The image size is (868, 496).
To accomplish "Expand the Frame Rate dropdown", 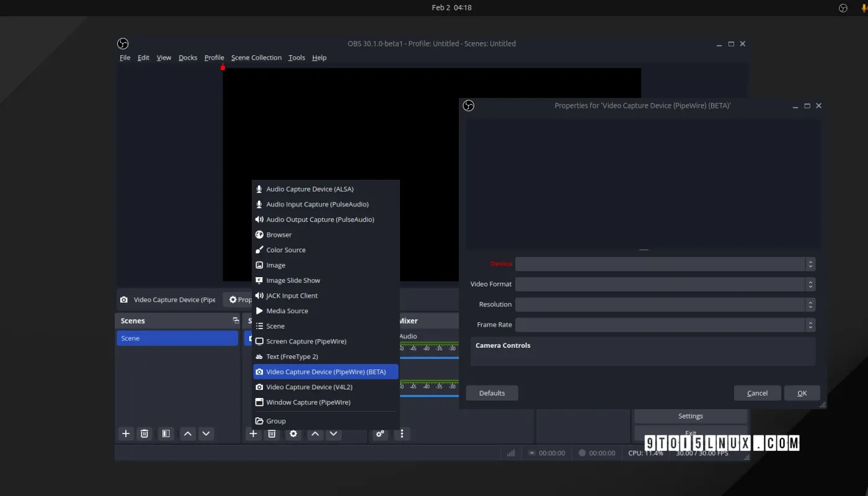I will point(810,324).
